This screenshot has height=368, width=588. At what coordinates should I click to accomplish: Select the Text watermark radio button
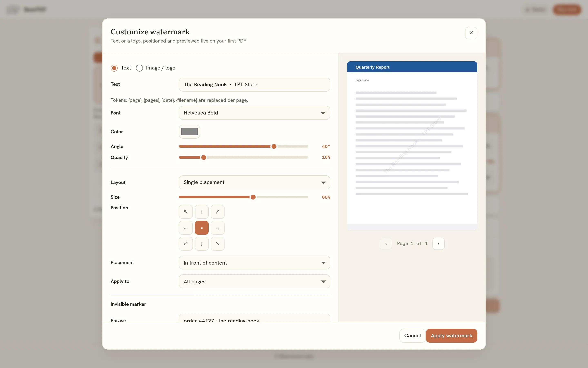(114, 68)
